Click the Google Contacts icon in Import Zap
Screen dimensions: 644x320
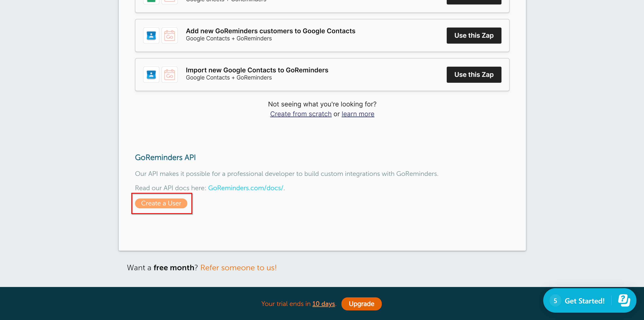(x=151, y=74)
